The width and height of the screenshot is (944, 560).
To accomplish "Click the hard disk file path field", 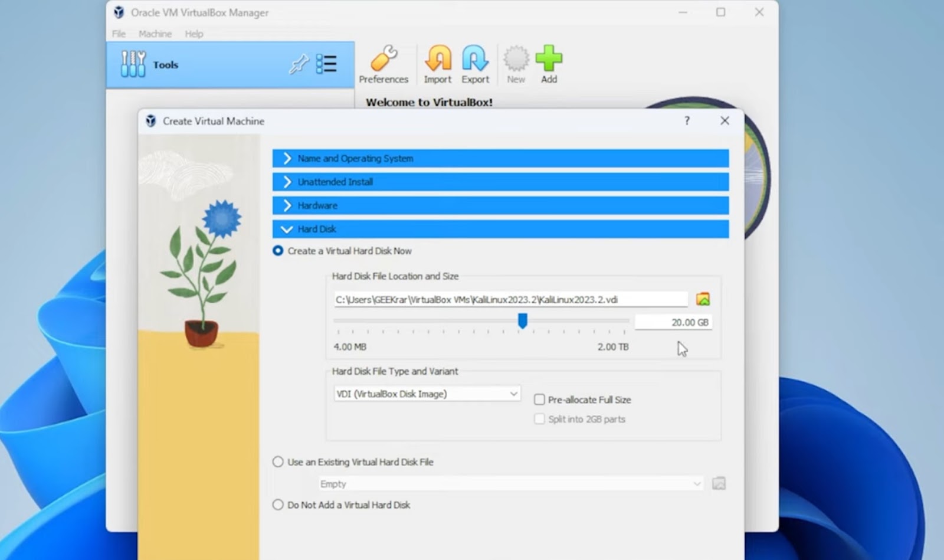I will pyautogui.click(x=510, y=299).
